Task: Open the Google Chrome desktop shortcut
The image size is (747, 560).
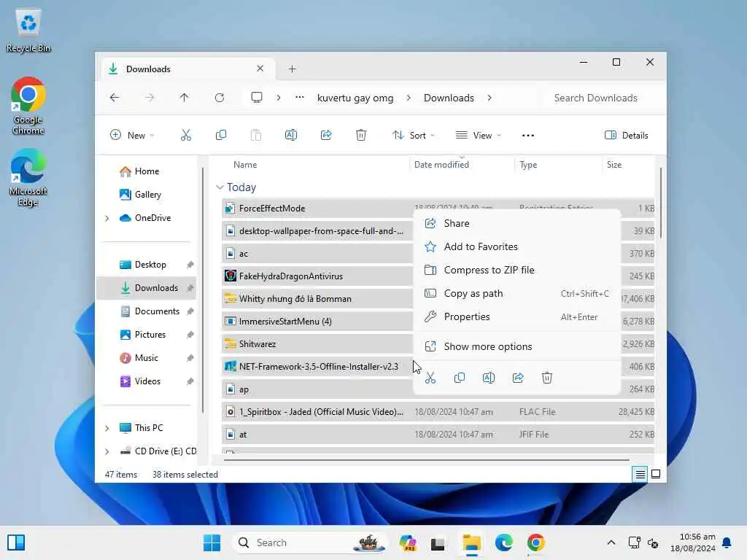Action: click(x=28, y=106)
